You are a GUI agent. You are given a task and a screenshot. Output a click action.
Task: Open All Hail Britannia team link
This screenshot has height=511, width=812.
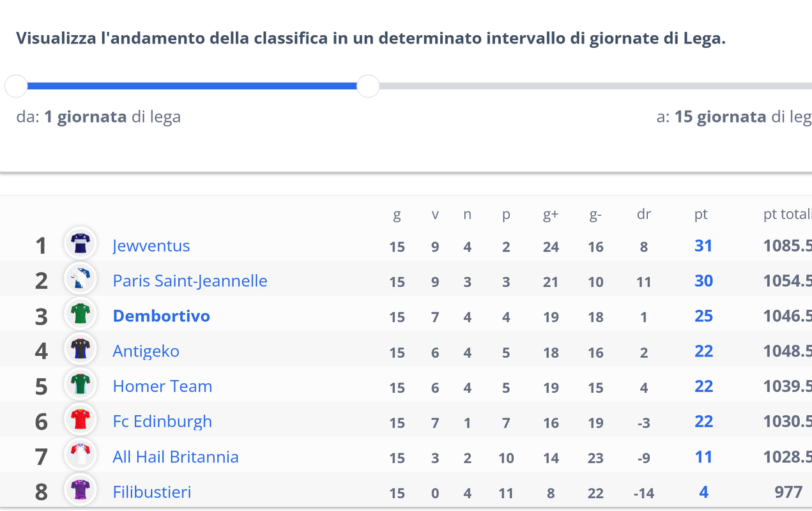click(x=176, y=457)
